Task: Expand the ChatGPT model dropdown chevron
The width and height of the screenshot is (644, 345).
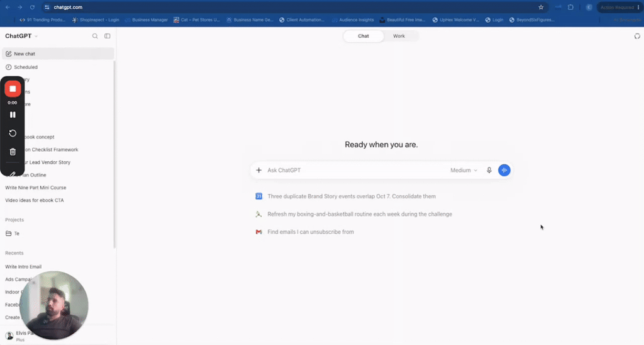Action: point(36,36)
